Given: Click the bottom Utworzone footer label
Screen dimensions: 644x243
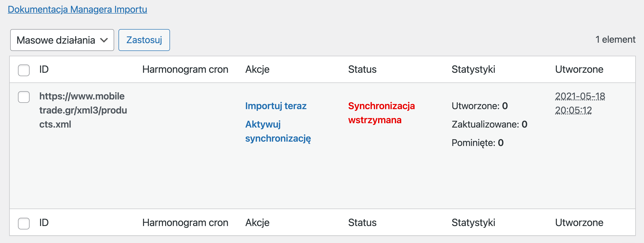Looking at the screenshot, I should pyautogui.click(x=579, y=223).
